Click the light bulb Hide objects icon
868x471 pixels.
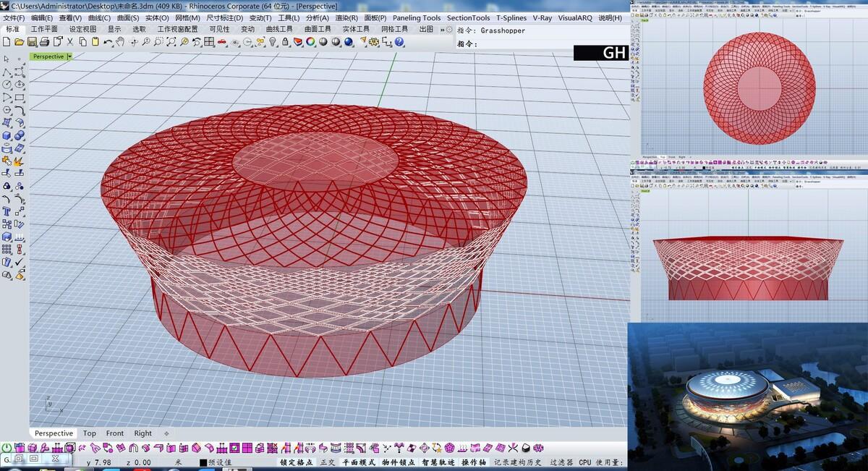click(273, 42)
